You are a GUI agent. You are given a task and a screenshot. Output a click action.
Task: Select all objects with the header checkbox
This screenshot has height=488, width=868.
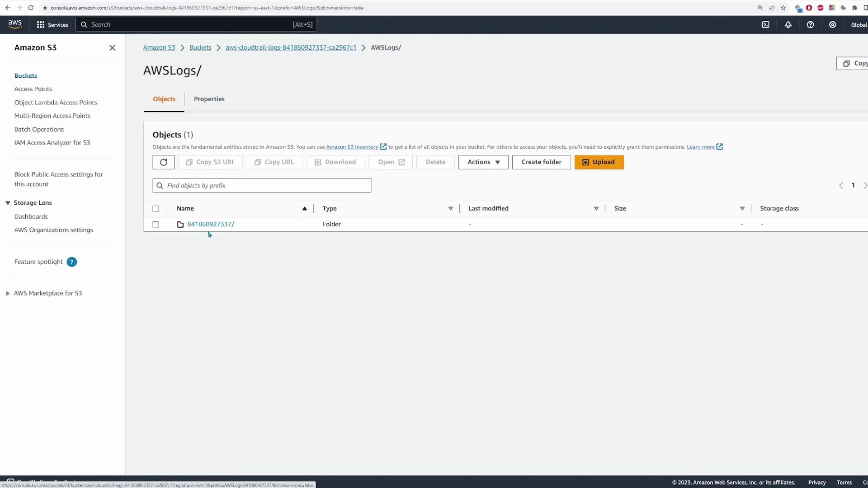pyautogui.click(x=156, y=209)
